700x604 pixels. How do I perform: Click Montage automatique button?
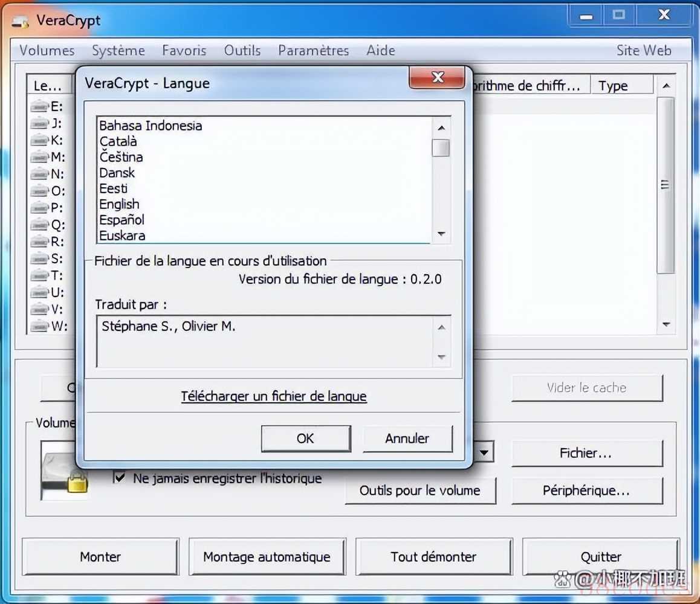tap(267, 557)
